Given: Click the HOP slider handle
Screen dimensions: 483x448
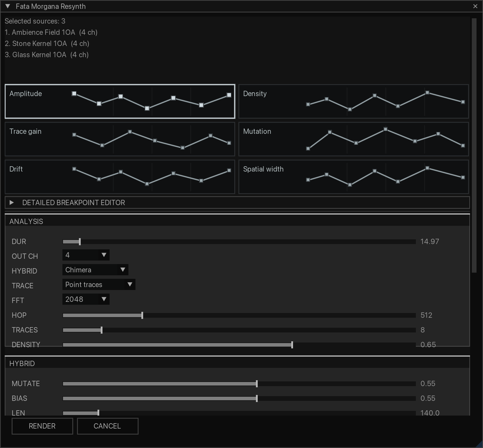Looking at the screenshot, I should [x=142, y=315].
